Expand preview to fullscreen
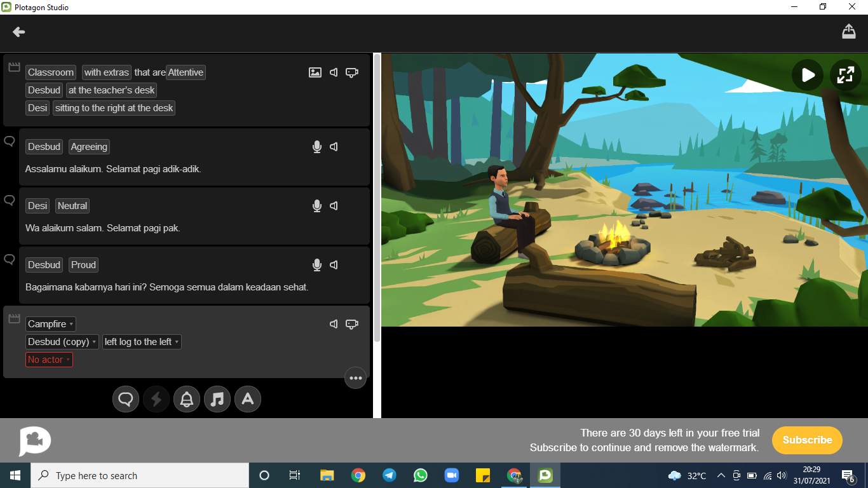The image size is (868, 488). point(846,75)
